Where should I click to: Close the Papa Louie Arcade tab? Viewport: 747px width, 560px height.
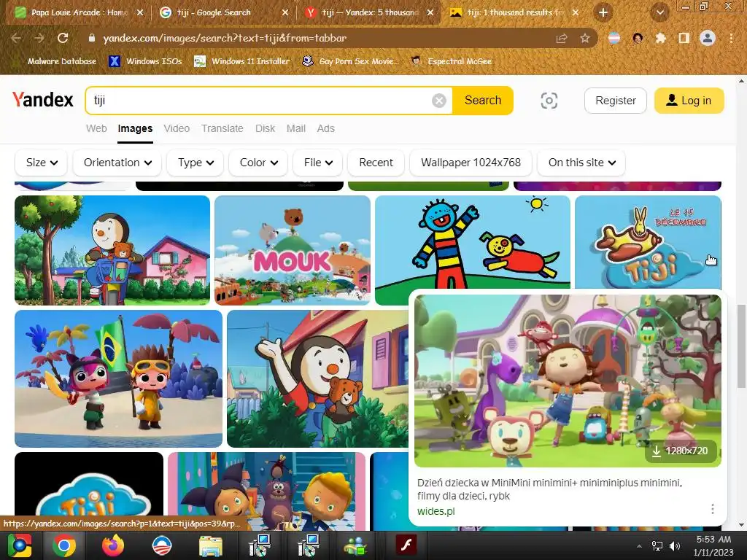[x=140, y=12]
